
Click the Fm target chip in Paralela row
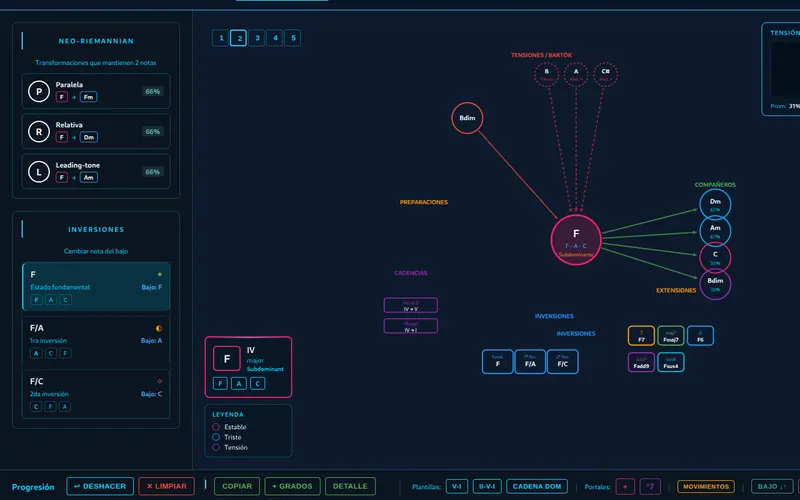[x=88, y=97]
